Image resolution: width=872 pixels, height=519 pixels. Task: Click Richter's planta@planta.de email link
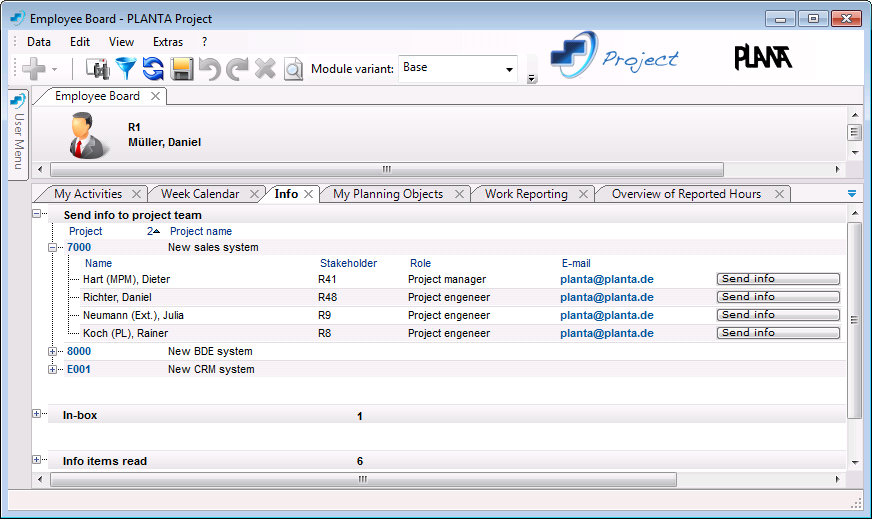607,297
